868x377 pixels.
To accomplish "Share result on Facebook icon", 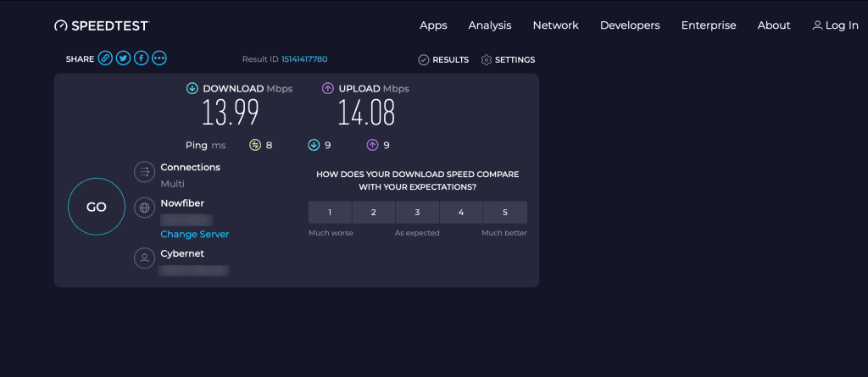I will point(142,58).
